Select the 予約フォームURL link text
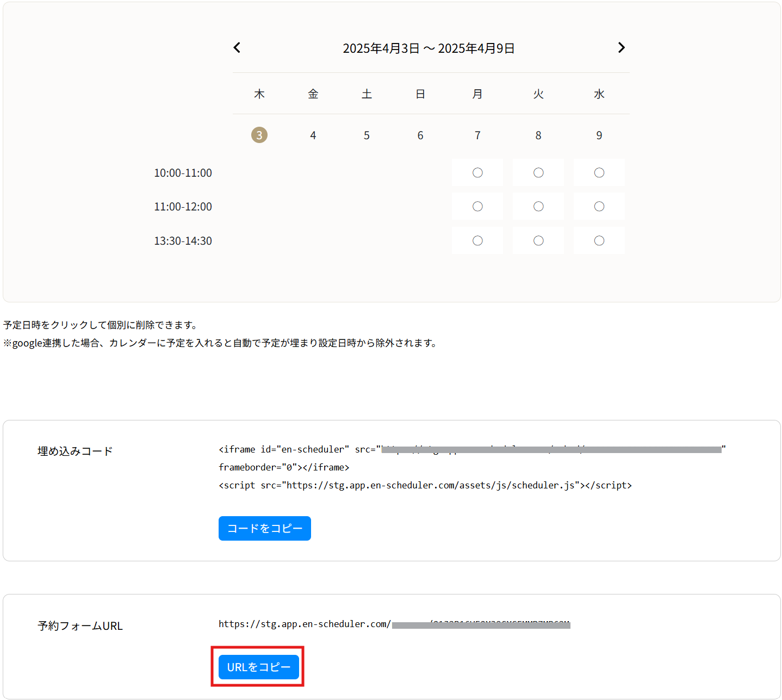The image size is (782, 700). [80, 625]
